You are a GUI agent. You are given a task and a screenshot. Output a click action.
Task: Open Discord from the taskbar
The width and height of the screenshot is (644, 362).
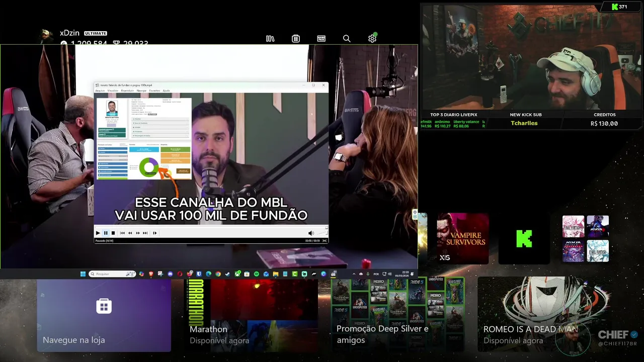(170, 274)
